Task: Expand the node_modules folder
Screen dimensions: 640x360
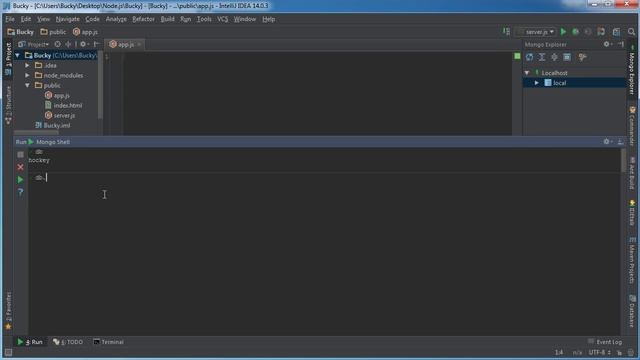Action: 27,75
